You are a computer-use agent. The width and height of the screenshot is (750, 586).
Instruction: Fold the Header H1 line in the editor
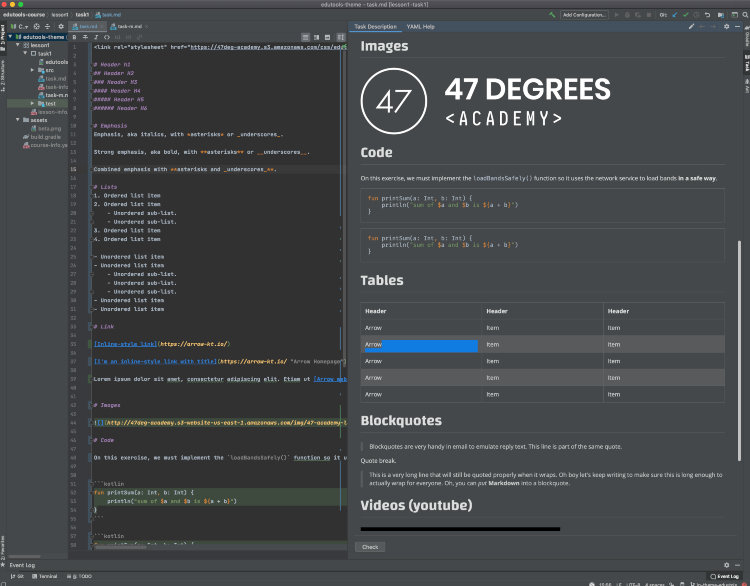pos(91,65)
